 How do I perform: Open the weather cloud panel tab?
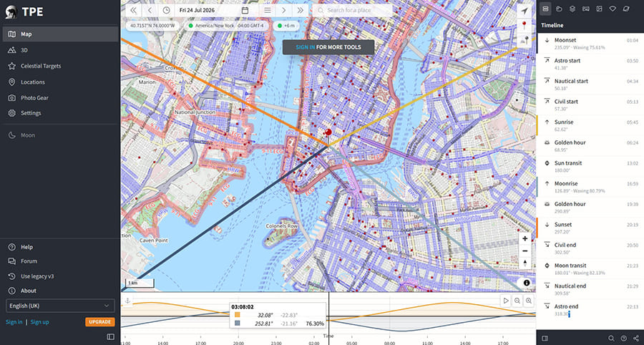[559, 8]
